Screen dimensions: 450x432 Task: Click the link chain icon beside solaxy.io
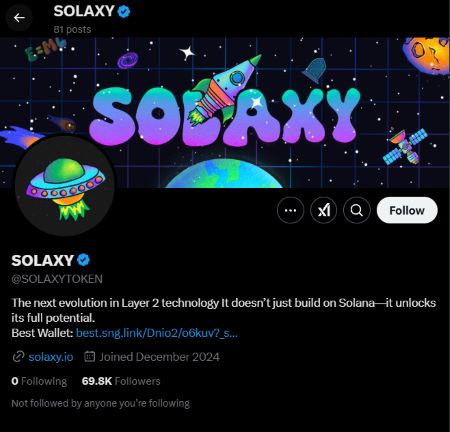coord(18,357)
